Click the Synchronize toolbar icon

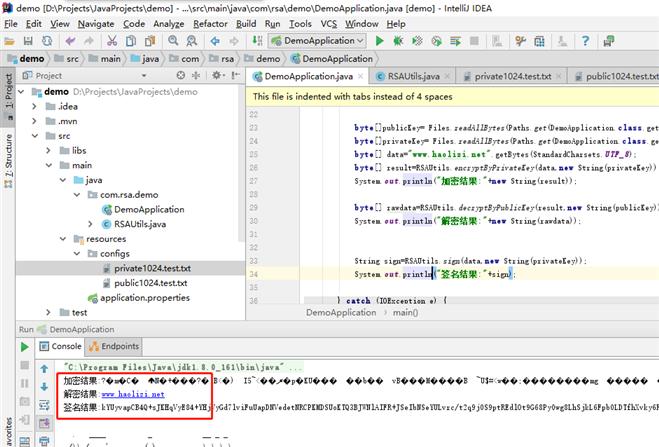click(x=47, y=41)
